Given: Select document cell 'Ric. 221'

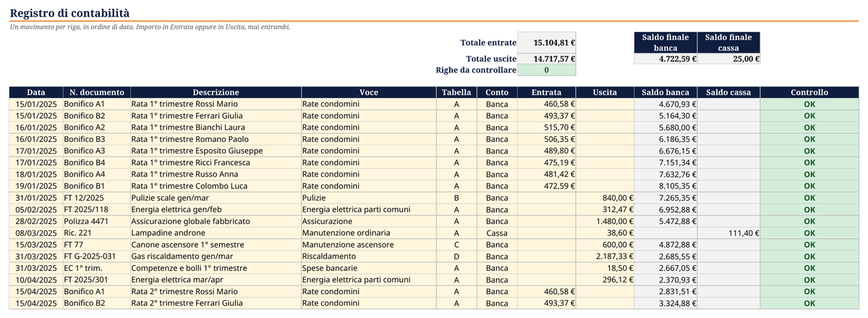Looking at the screenshot, I should [x=96, y=233].
